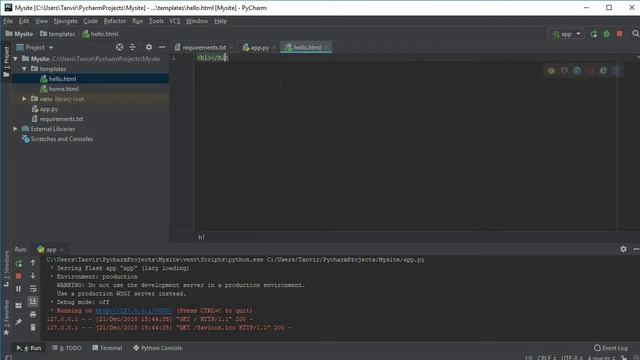Image resolution: width=640 pixels, height=360 pixels.
Task: Click the Scroll from Source target icon
Action: [119, 47]
